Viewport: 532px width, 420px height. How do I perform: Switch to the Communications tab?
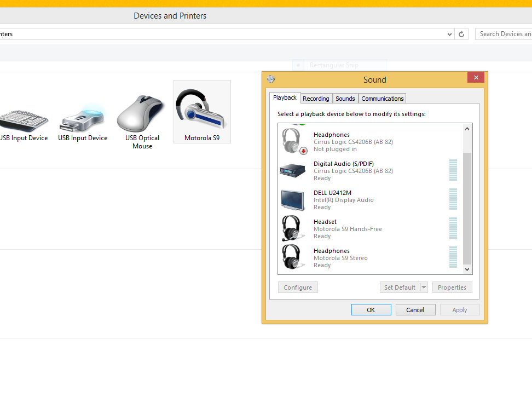click(382, 99)
